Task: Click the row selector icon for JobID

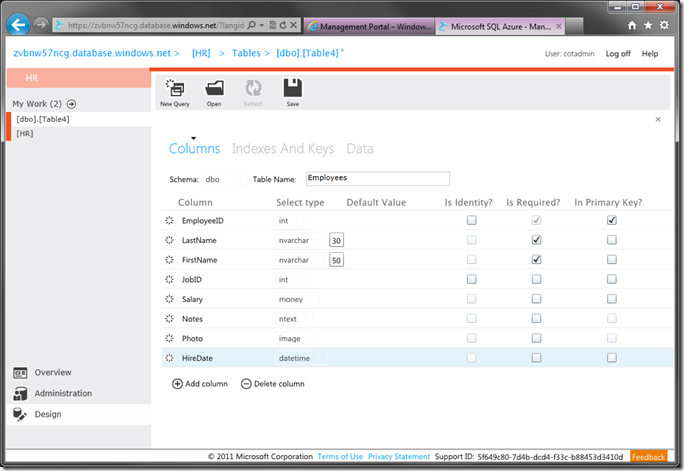Action: tap(170, 280)
